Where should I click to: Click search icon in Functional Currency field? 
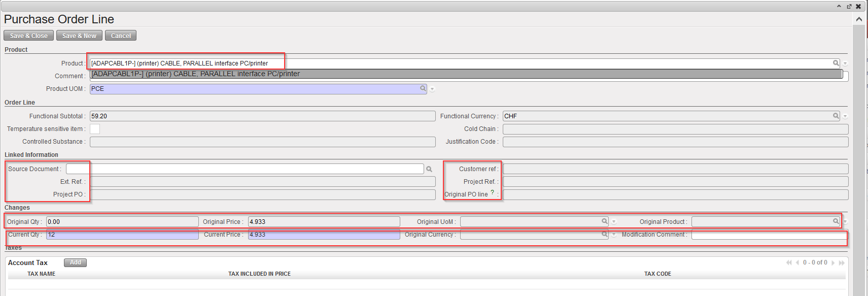pyautogui.click(x=836, y=116)
